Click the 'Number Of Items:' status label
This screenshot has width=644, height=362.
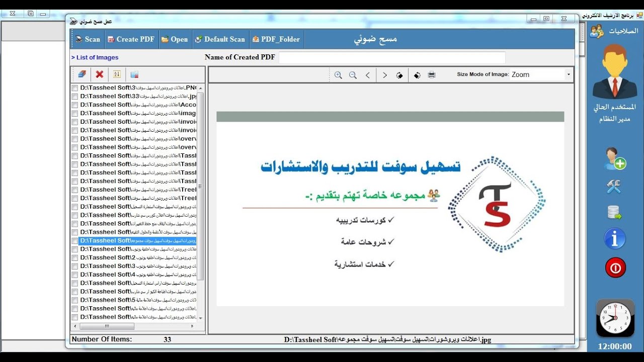click(102, 339)
